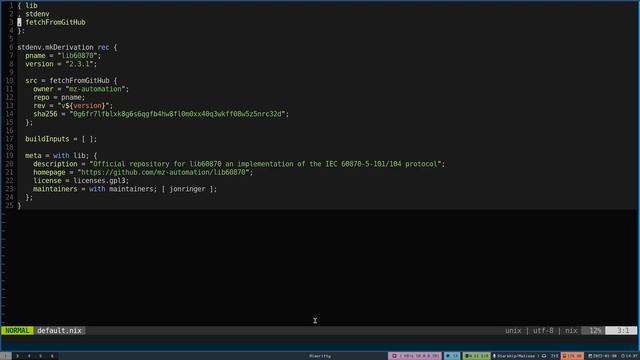Viewport: 640px width, 360px height.
Task: Open the blue module in the bottom bar
Action: pyautogui.click(x=452, y=356)
